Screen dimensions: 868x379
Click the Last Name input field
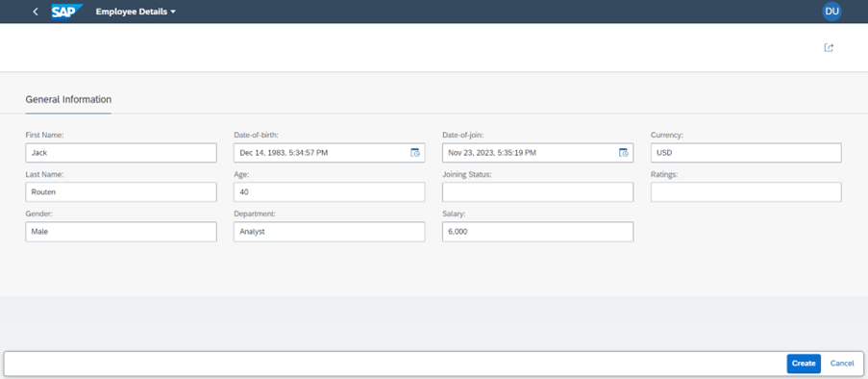[121, 192]
